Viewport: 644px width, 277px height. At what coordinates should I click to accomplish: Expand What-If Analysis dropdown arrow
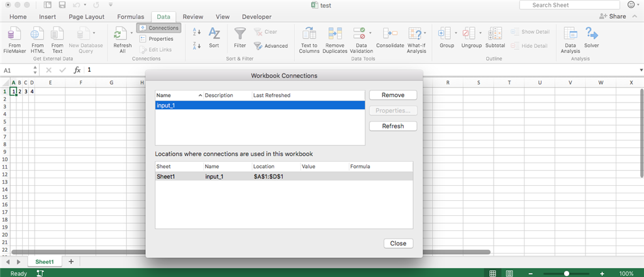[x=425, y=33]
